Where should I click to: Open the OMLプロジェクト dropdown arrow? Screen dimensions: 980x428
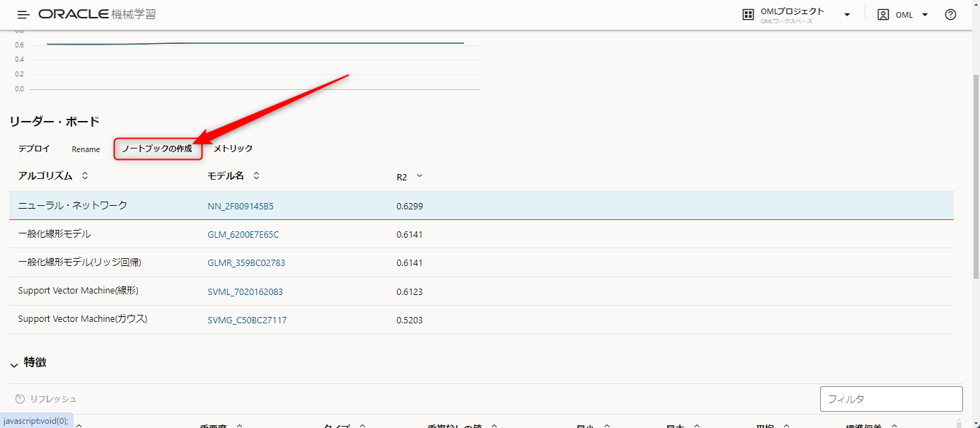coord(847,15)
